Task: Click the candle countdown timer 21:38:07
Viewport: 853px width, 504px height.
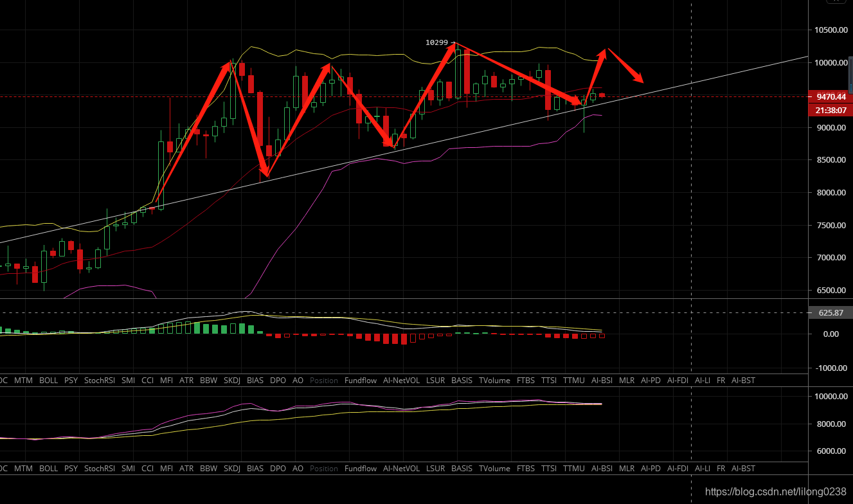Action: [x=831, y=110]
